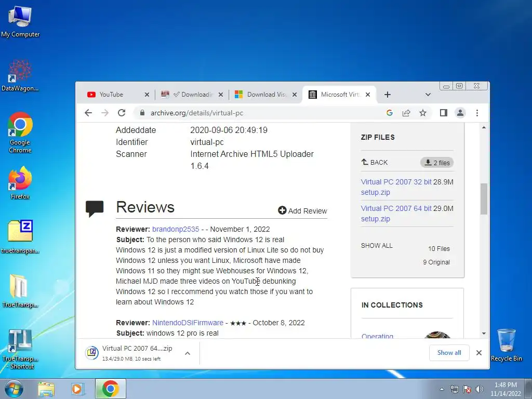Bookmark this page with star icon
The image size is (532, 399).
[423, 113]
